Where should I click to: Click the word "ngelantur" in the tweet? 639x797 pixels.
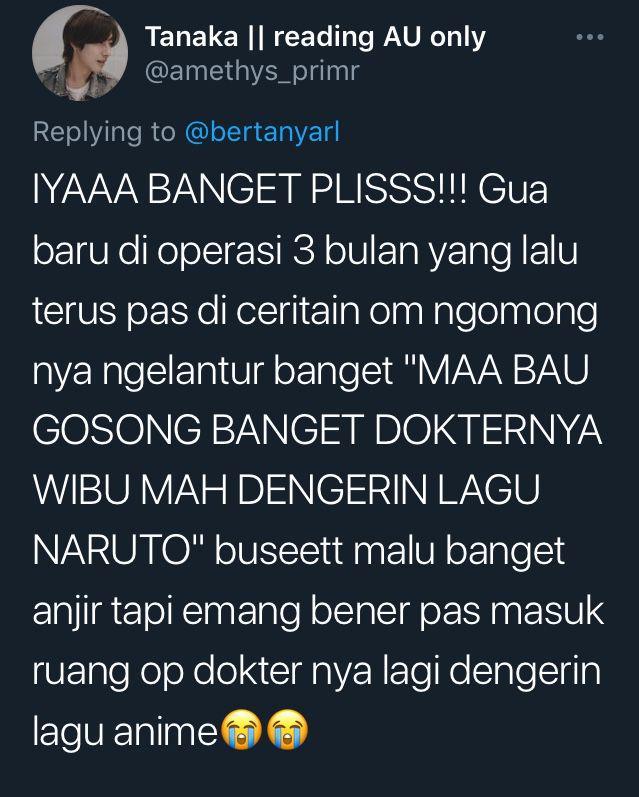[184, 372]
